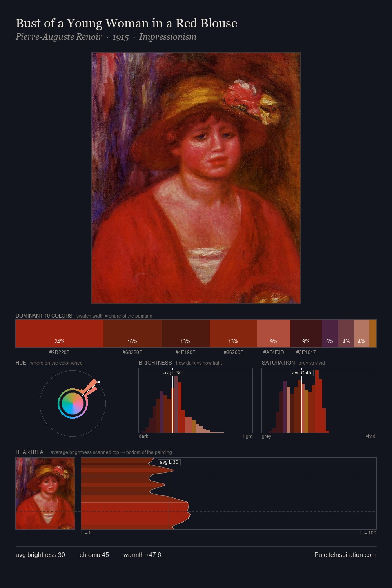Click the 'L = 0' axis label

86,532
